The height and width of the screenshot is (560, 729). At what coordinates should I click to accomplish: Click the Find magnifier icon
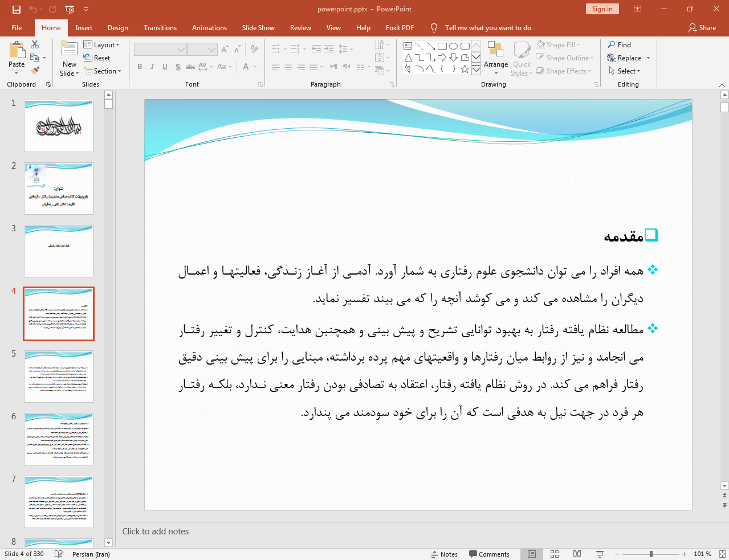click(x=612, y=44)
